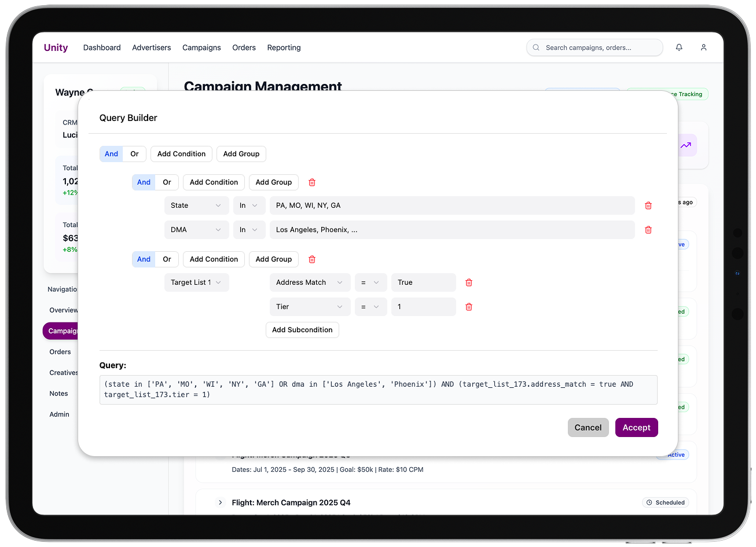Remove the first nested group using its trash icon
The width and height of the screenshot is (756, 547).
click(311, 182)
